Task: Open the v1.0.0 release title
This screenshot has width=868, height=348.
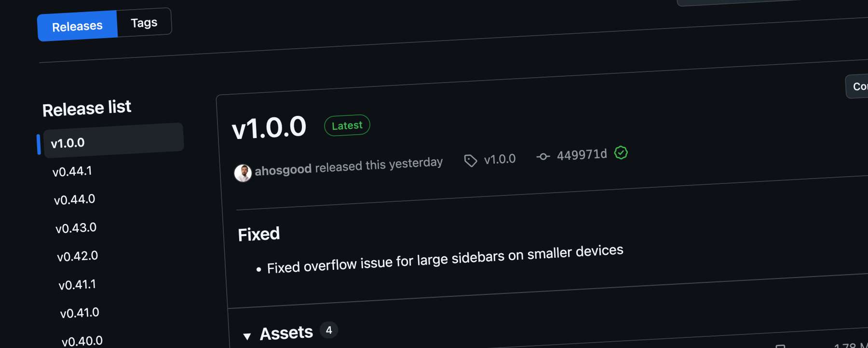Action: point(269,128)
